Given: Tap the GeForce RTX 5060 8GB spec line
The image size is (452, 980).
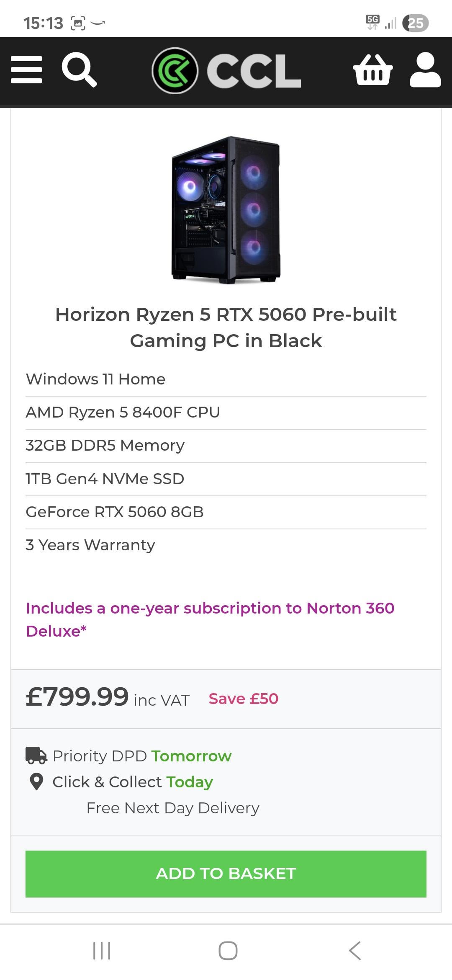Looking at the screenshot, I should click(x=115, y=512).
